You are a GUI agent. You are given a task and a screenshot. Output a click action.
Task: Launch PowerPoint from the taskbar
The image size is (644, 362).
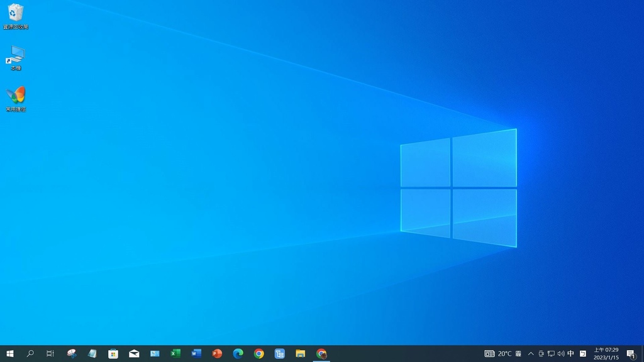217,353
